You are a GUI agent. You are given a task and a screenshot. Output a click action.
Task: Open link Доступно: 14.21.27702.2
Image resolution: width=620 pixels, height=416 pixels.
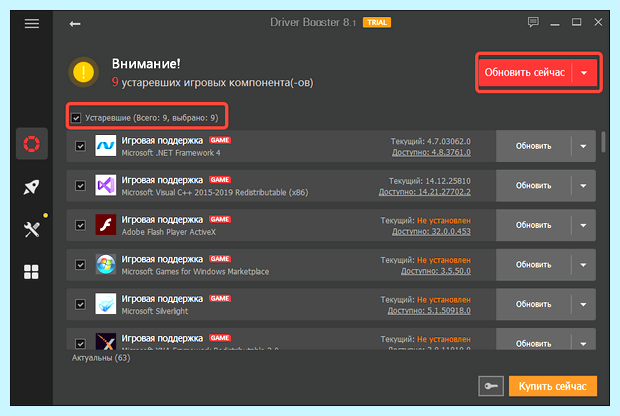click(425, 192)
